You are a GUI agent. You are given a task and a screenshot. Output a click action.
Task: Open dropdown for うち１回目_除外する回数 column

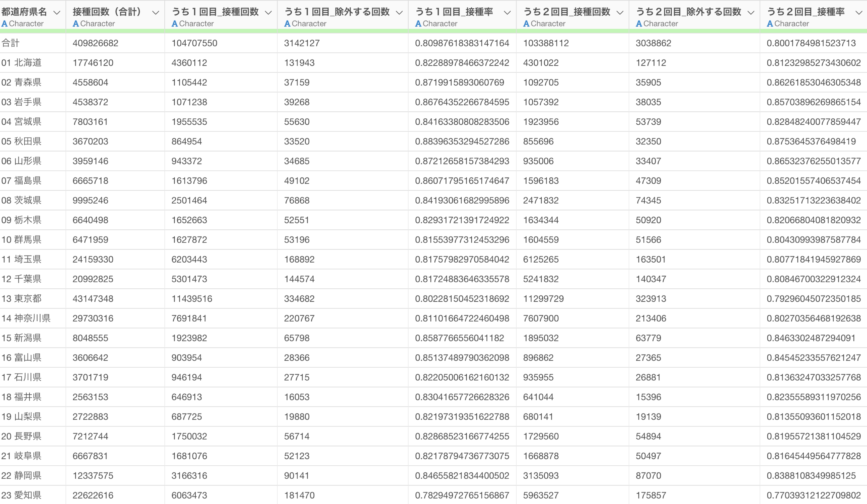click(x=399, y=13)
